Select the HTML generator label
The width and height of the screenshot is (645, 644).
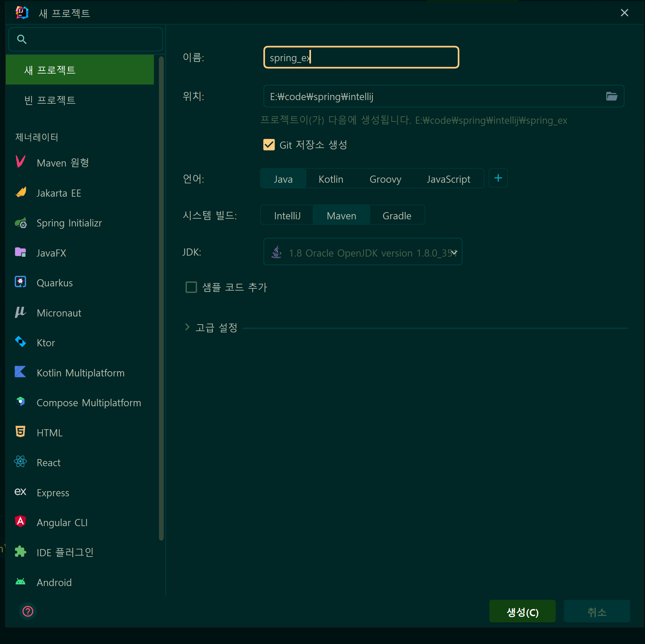50,432
